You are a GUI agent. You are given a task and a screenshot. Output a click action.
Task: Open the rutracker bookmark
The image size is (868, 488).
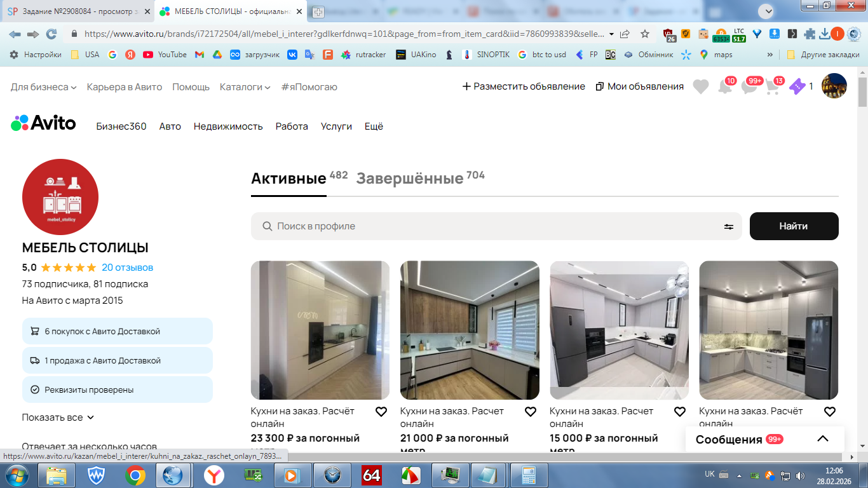click(363, 55)
